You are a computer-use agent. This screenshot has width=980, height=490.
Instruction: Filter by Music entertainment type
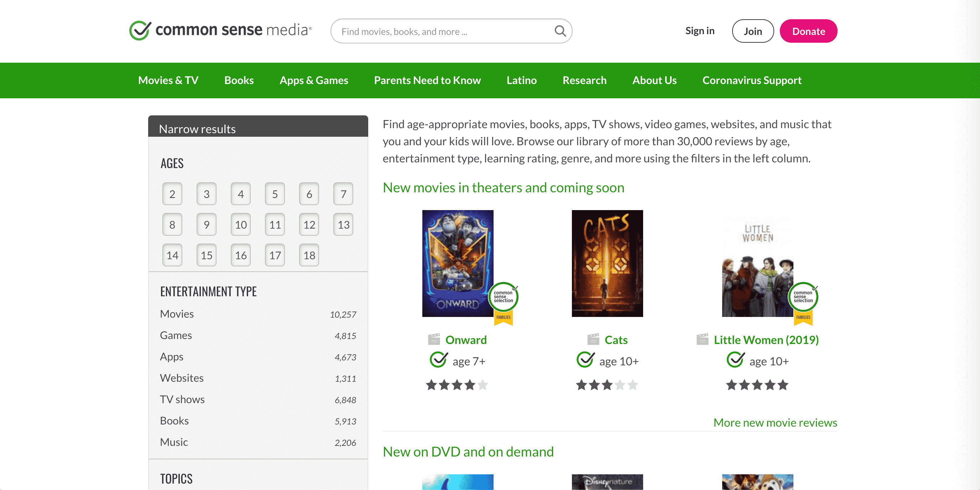point(258,442)
